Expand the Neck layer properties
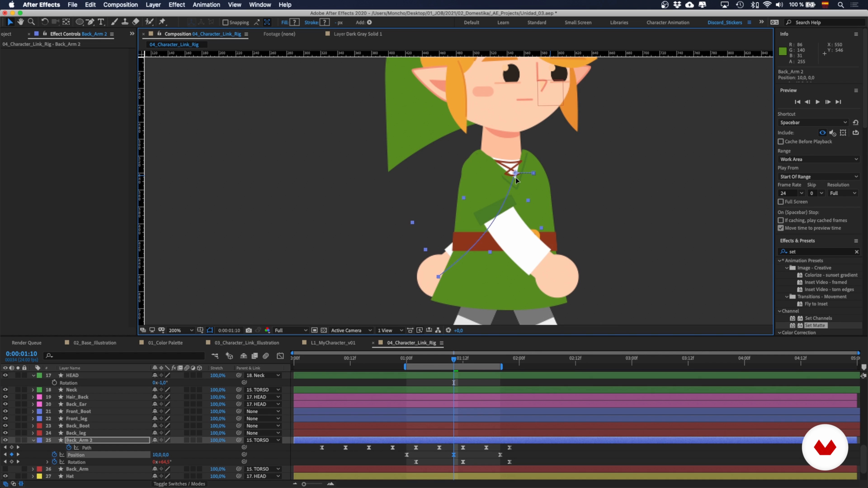This screenshot has width=868, height=488. pos(33,390)
